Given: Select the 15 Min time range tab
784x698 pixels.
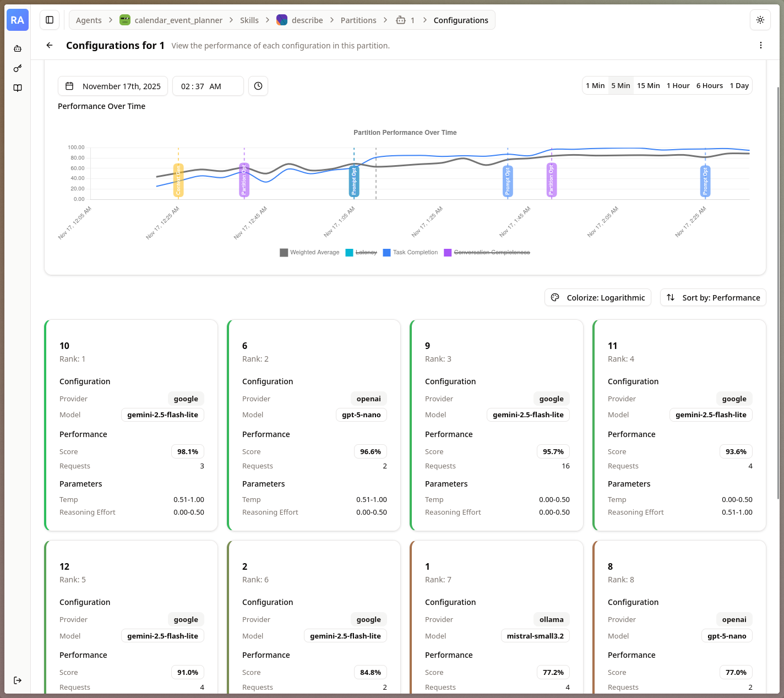Looking at the screenshot, I should [648, 86].
